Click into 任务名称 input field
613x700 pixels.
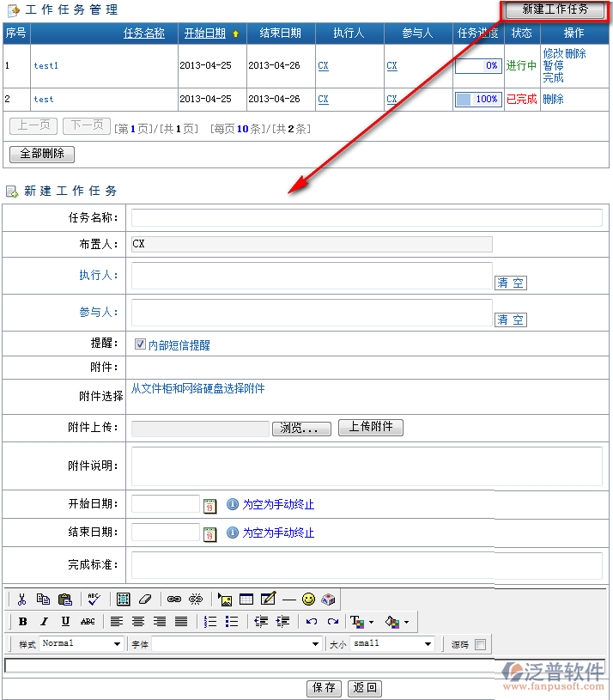[x=367, y=217]
